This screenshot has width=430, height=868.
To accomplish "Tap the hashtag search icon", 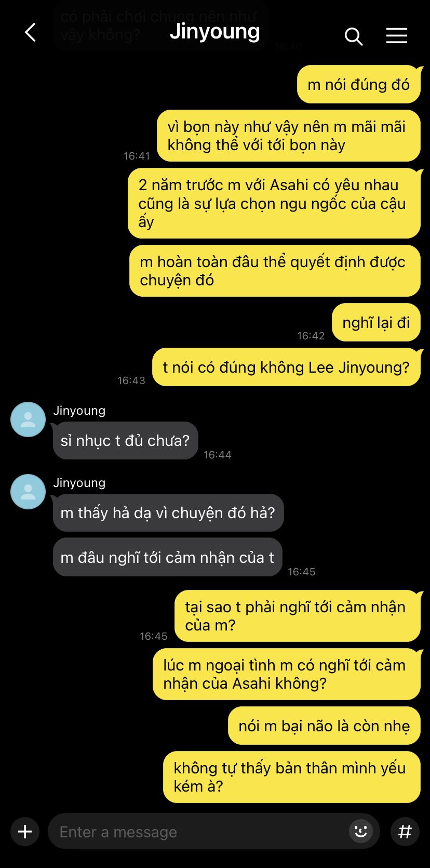I will point(405,832).
